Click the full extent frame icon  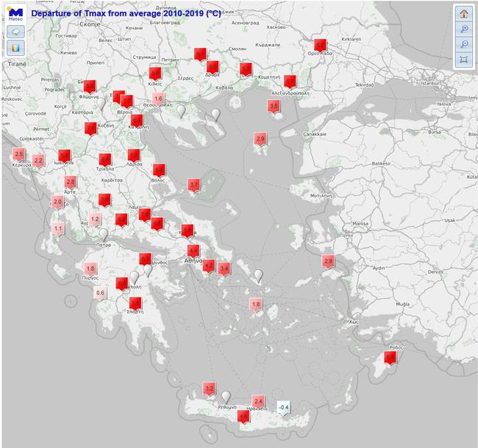point(463,60)
